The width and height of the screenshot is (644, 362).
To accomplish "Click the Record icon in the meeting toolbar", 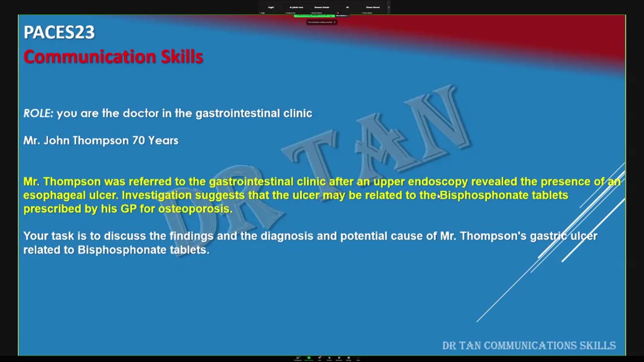I will click(x=330, y=358).
